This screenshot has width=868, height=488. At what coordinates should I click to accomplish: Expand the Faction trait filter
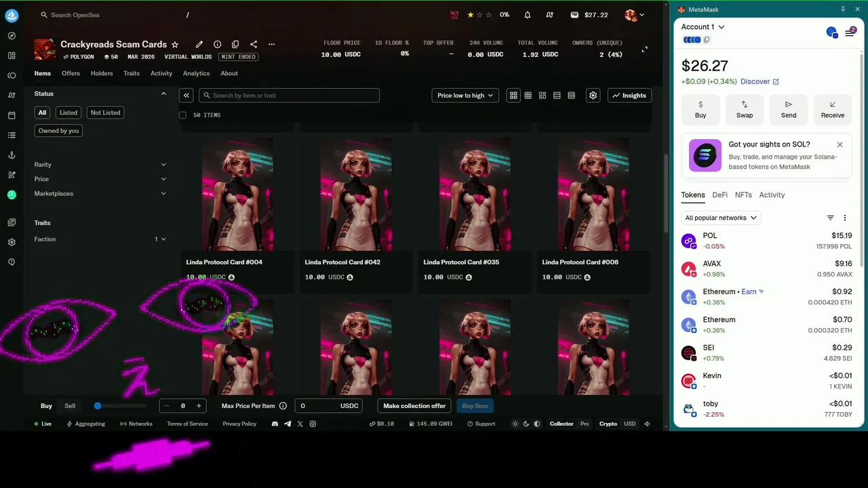click(100, 239)
